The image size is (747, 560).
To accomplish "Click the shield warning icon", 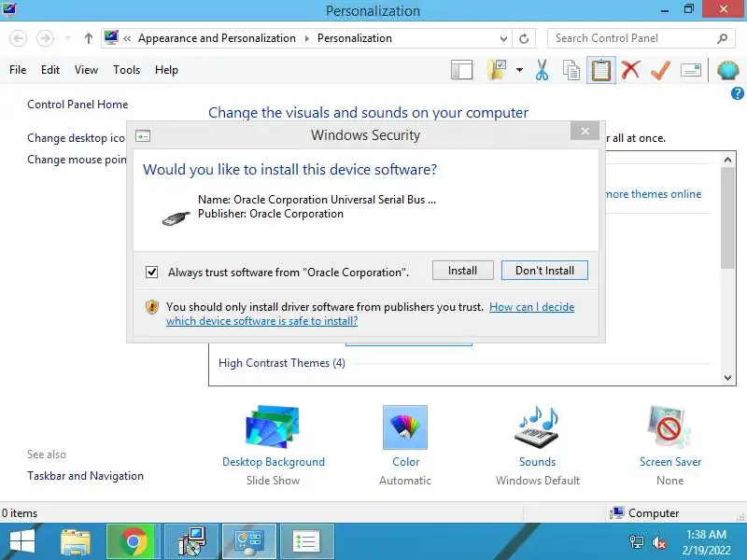I will (152, 307).
